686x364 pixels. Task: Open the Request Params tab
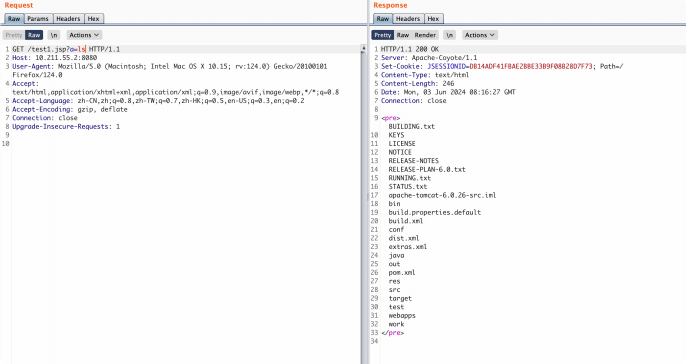tap(38, 19)
